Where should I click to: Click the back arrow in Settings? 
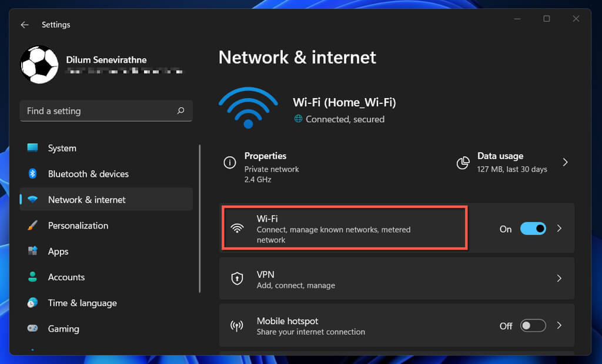(25, 25)
